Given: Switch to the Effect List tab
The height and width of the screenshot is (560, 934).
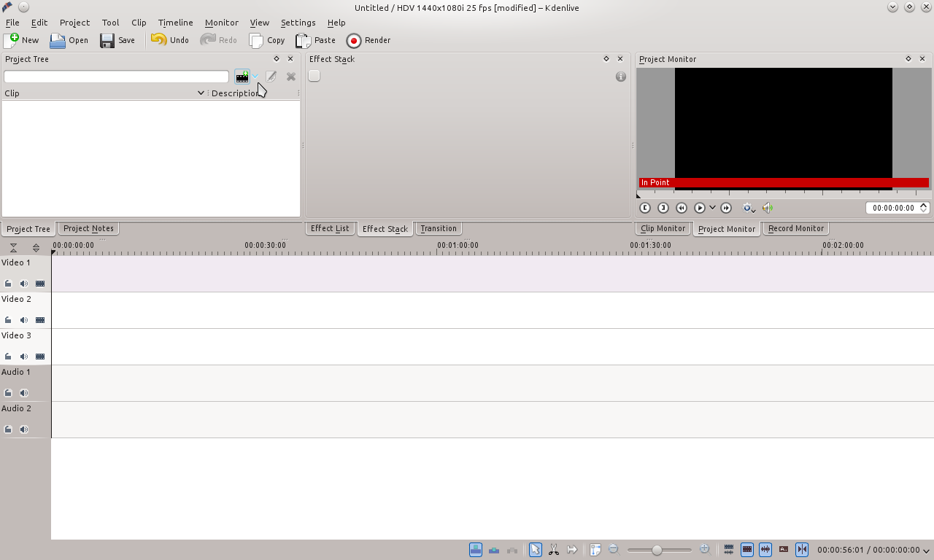Looking at the screenshot, I should 330,228.
